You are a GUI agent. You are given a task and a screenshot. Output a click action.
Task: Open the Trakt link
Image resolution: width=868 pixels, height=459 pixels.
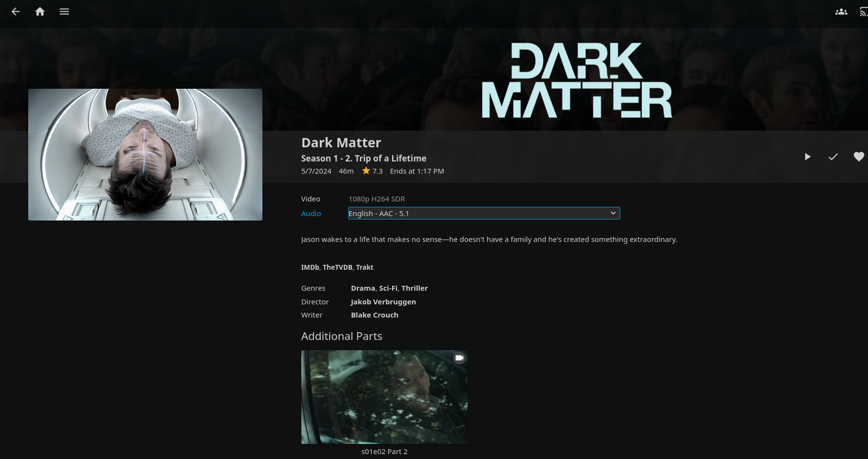point(365,267)
